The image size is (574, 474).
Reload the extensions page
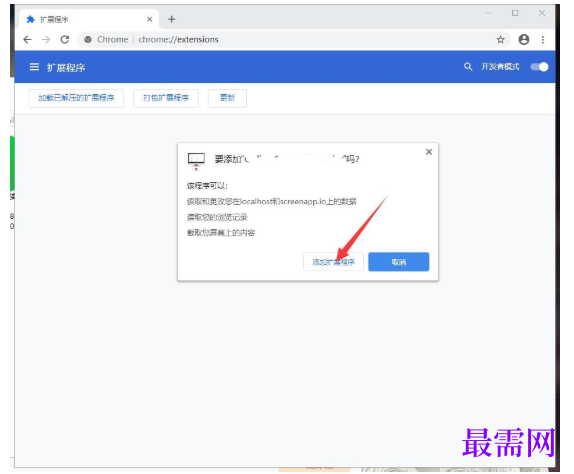click(x=65, y=40)
